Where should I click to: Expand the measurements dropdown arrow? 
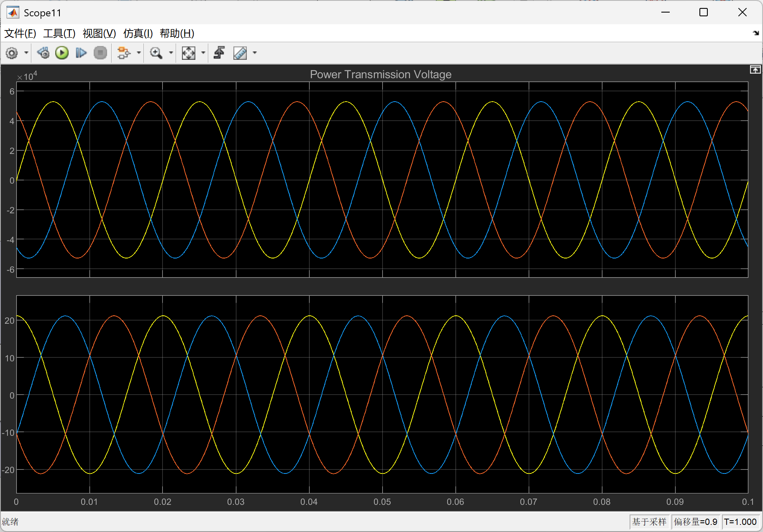click(255, 53)
